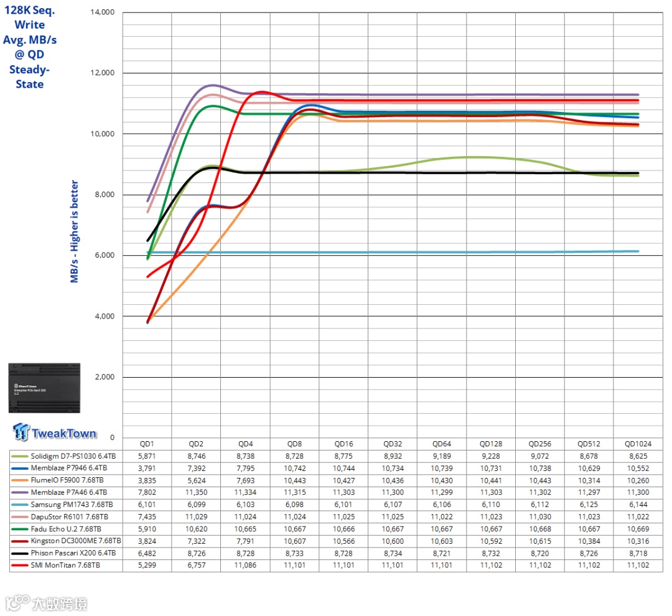Click the DapuStor QD256 value 11,030

click(540, 517)
